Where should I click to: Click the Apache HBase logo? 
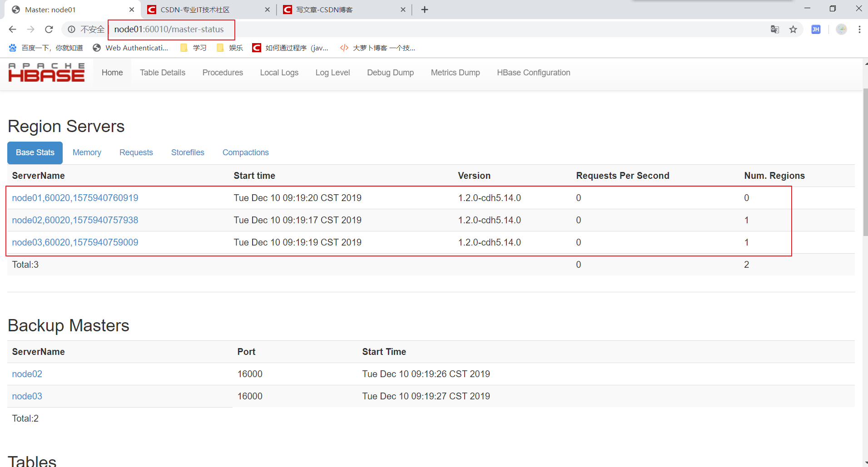point(46,73)
